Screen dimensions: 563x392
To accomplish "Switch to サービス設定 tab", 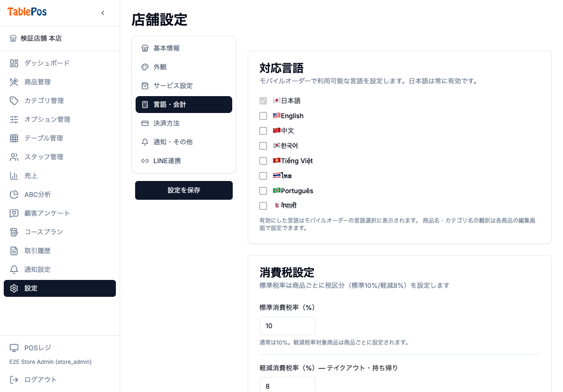I will (x=184, y=86).
